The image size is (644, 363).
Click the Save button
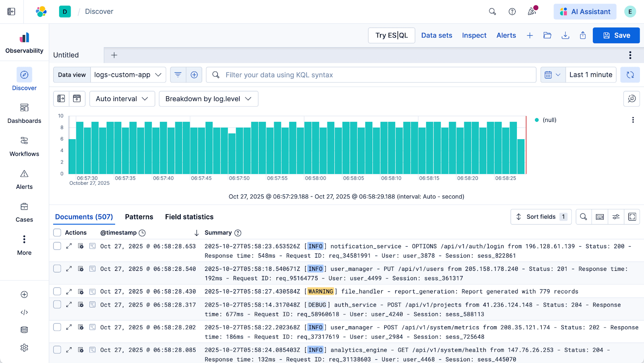pos(616,35)
